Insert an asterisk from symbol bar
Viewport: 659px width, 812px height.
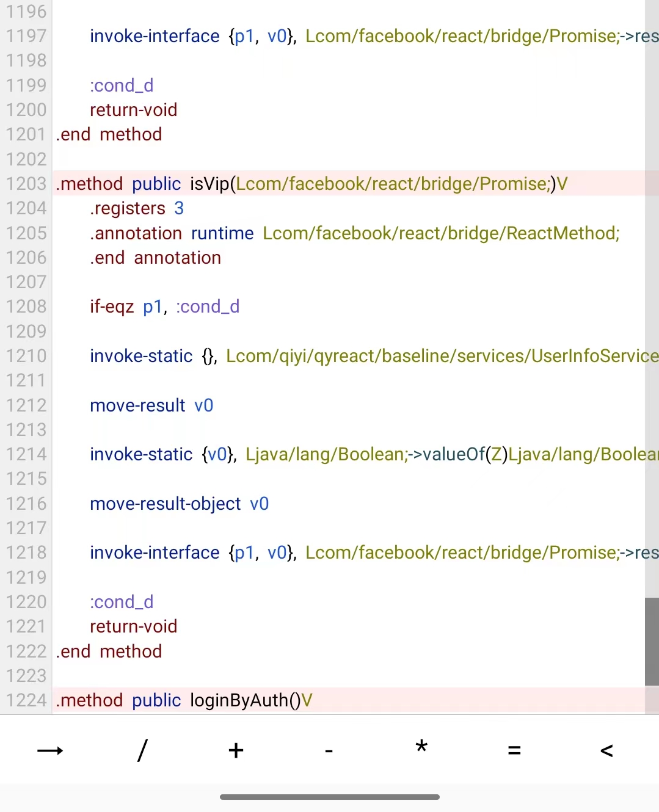pyautogui.click(x=421, y=748)
